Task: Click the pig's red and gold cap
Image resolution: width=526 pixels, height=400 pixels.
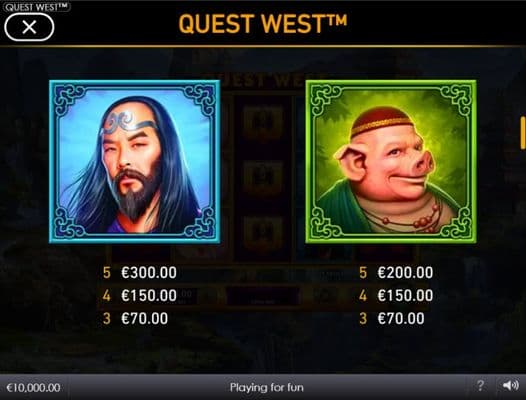Action: pyautogui.click(x=382, y=121)
